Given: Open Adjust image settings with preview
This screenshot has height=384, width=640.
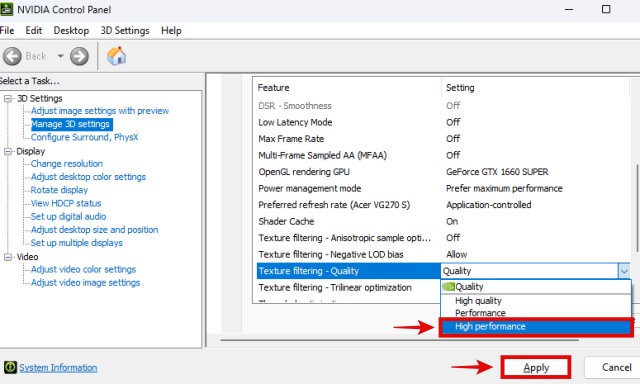Looking at the screenshot, I should (100, 111).
